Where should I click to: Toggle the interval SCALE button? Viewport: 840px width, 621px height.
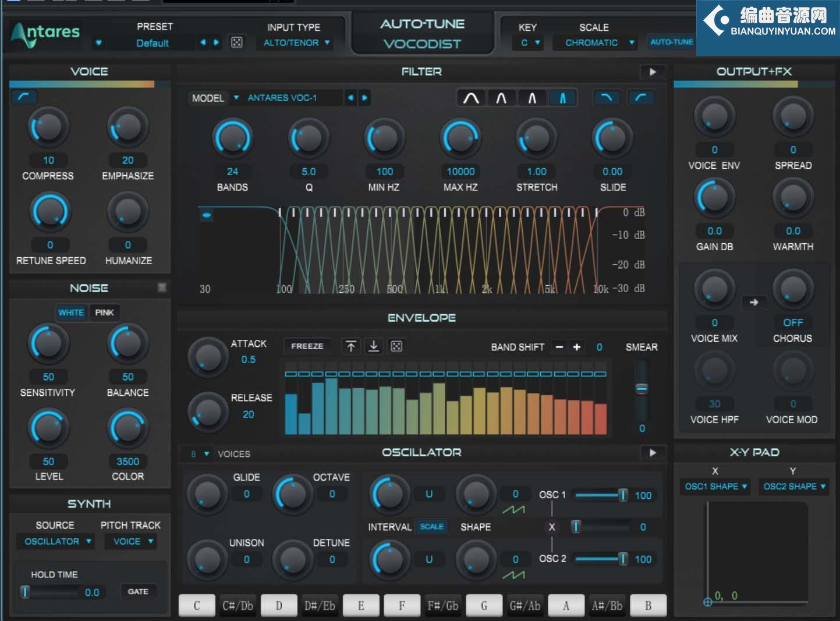[x=432, y=526]
